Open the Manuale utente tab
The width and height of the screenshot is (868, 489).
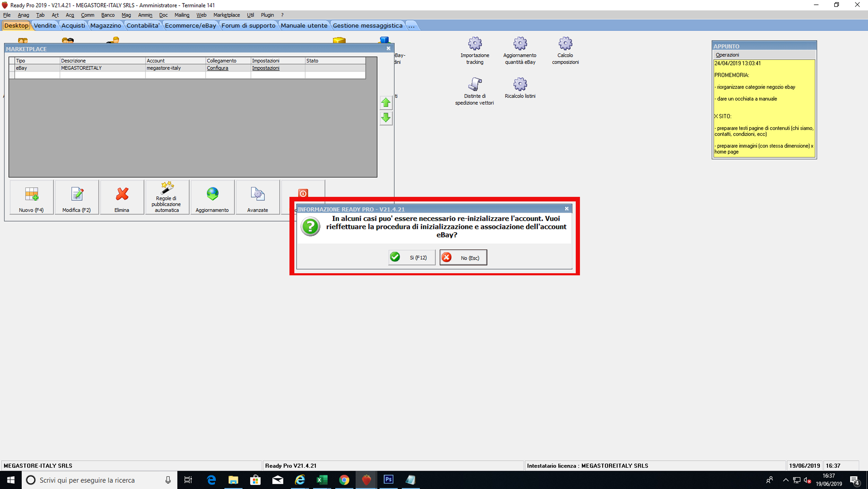[x=304, y=26]
